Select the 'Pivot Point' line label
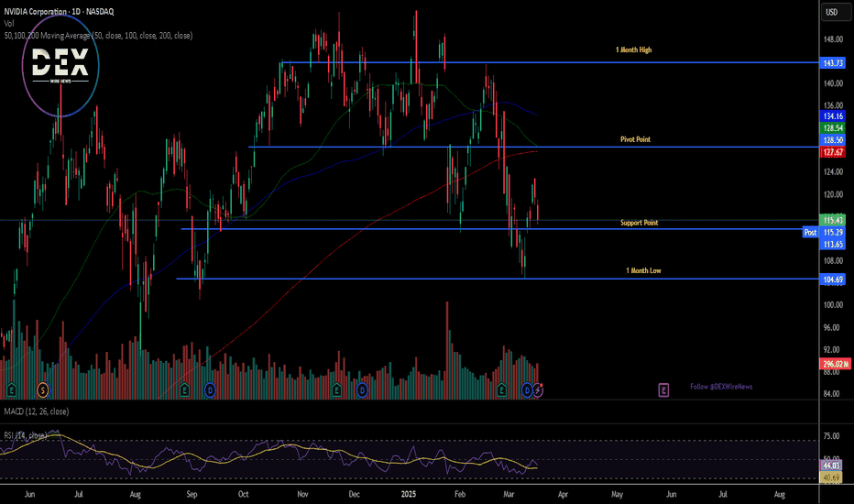 [x=635, y=139]
